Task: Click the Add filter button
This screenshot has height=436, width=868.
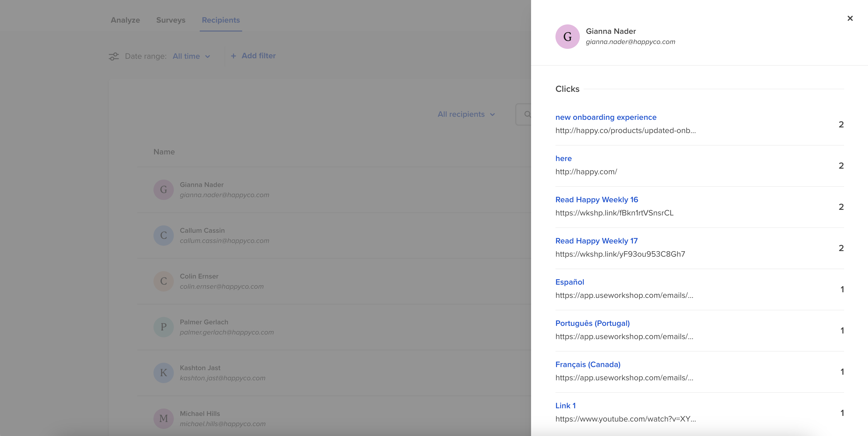Action: tap(253, 56)
